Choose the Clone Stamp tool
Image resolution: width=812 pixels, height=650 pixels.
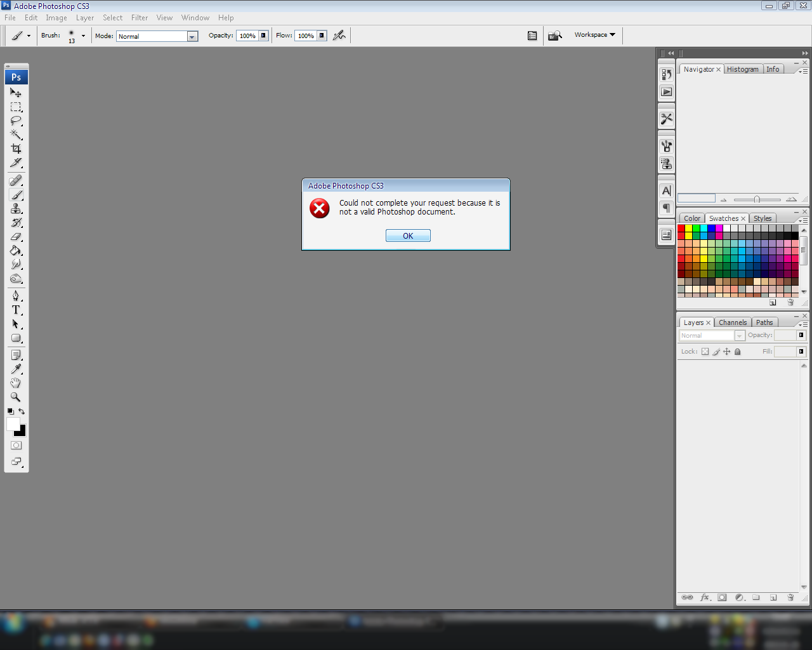(16, 209)
